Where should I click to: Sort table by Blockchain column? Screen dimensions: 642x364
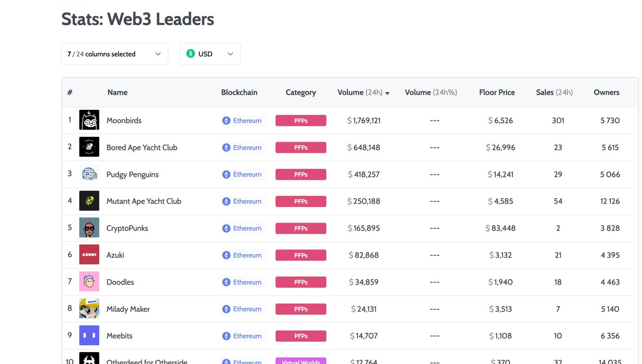coord(239,92)
